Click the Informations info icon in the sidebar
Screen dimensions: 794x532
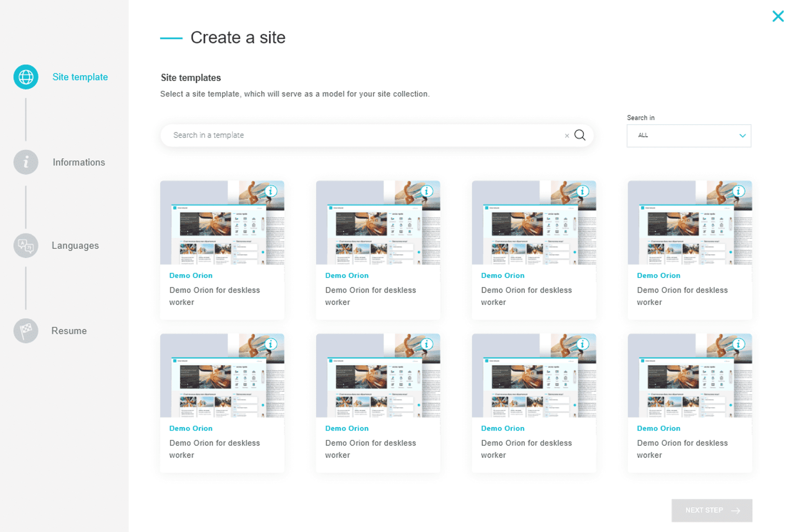pos(25,162)
